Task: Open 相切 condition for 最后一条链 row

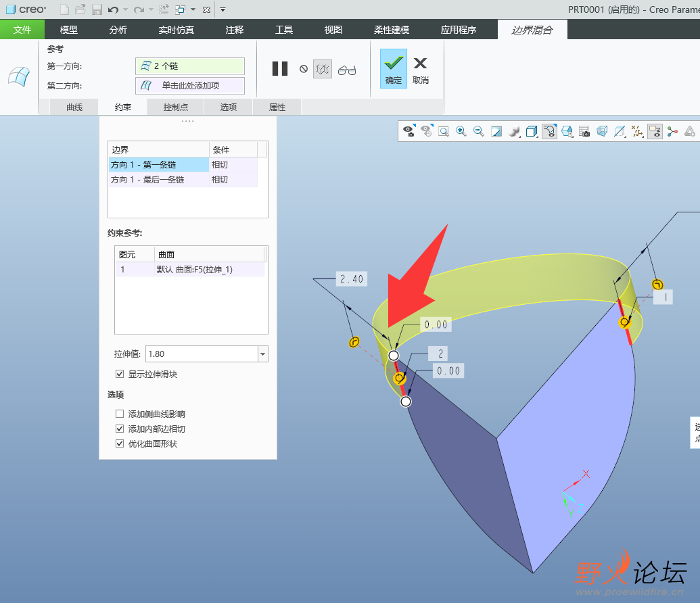Action: click(233, 179)
